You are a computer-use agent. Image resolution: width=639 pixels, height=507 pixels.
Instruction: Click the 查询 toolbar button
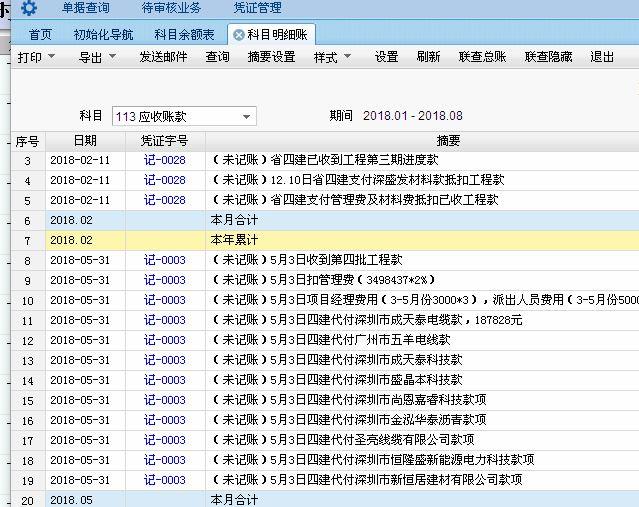[217, 57]
